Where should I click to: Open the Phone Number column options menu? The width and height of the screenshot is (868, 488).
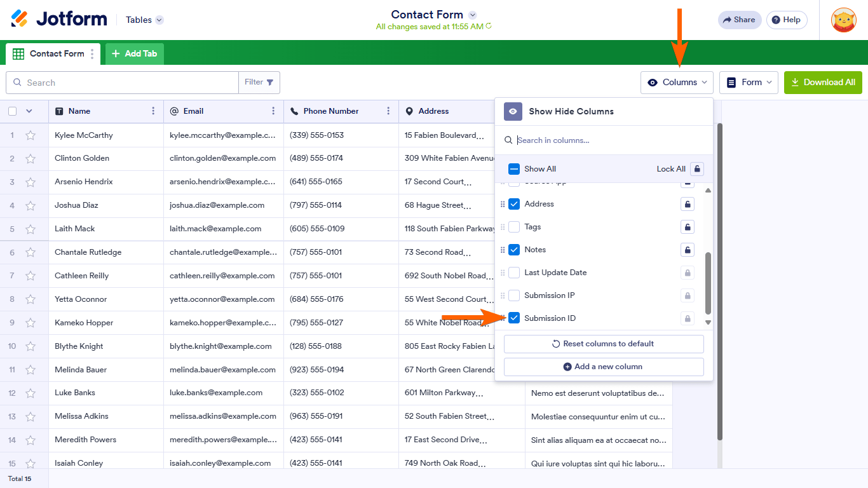(388, 111)
